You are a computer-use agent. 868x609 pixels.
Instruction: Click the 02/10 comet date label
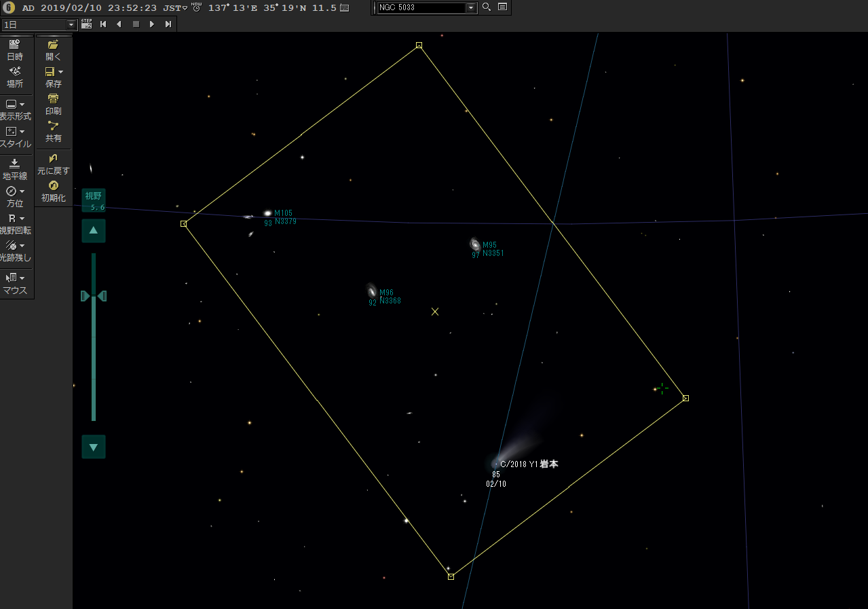click(x=496, y=484)
